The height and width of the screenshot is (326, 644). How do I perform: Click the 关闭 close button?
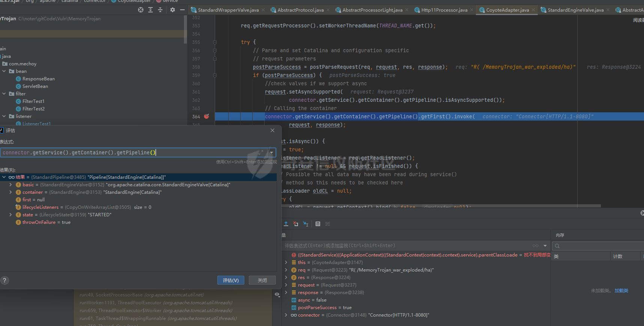point(262,280)
